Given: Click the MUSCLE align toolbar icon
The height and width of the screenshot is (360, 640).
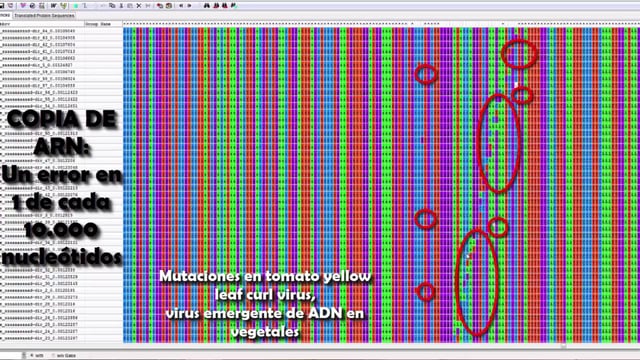Looking at the screenshot, I should pyautogui.click(x=64, y=6).
